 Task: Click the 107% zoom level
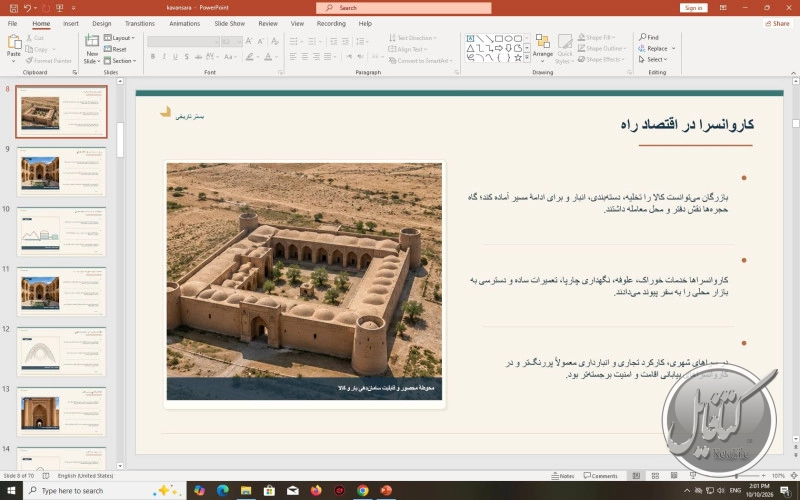778,476
